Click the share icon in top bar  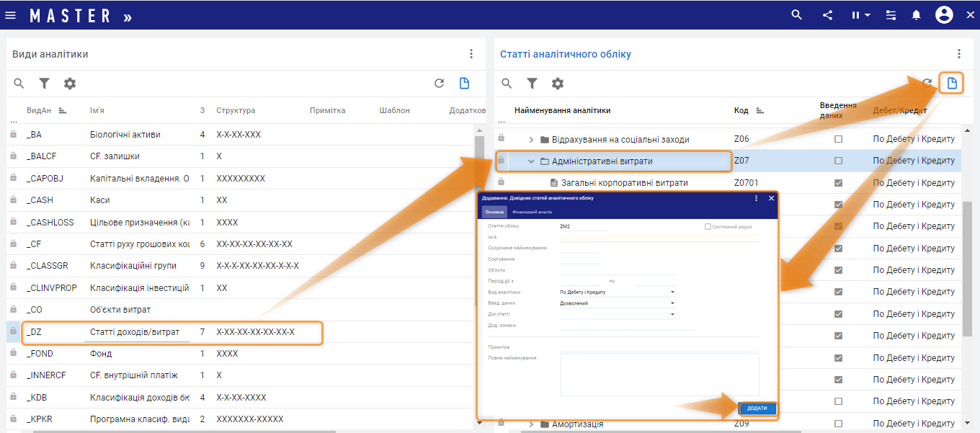click(x=827, y=15)
